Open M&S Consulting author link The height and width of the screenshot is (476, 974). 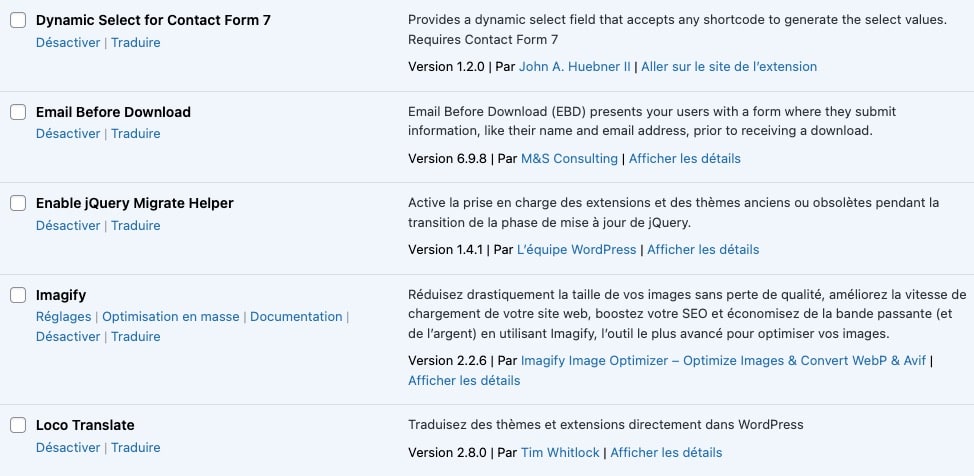coord(569,158)
